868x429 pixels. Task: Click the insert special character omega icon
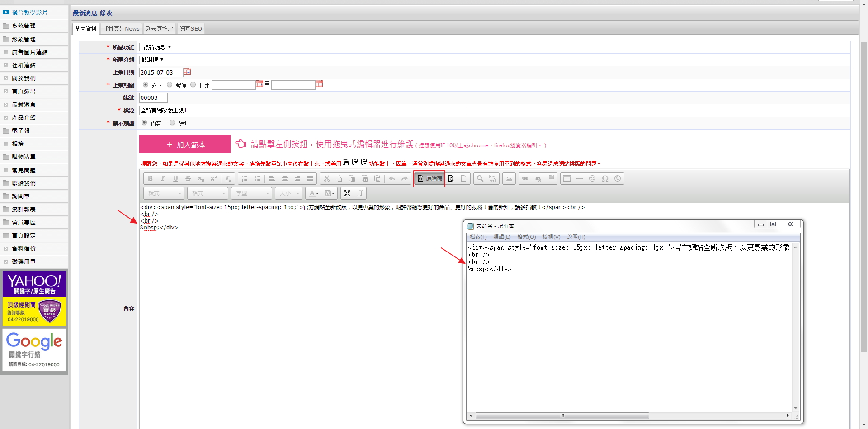click(605, 178)
